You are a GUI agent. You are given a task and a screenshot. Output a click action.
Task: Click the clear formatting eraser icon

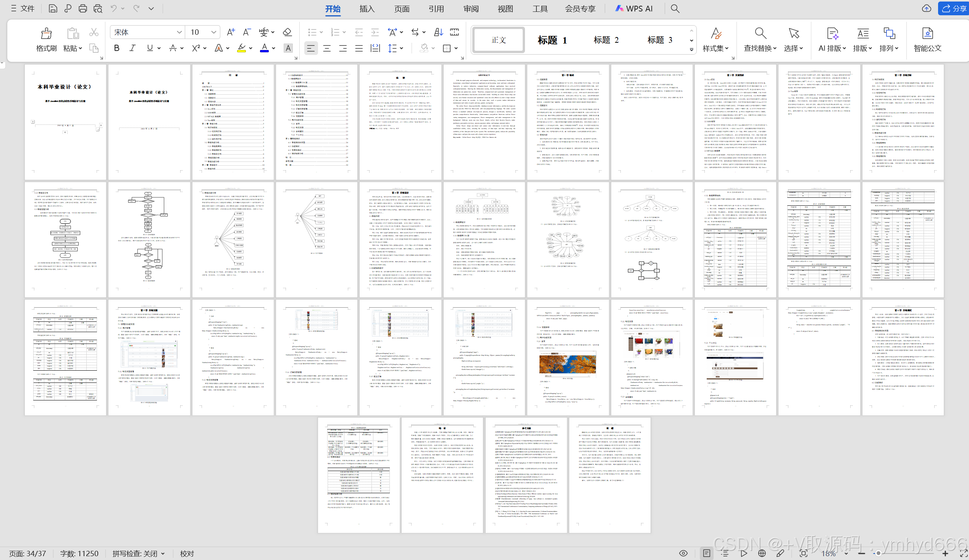pos(287,32)
